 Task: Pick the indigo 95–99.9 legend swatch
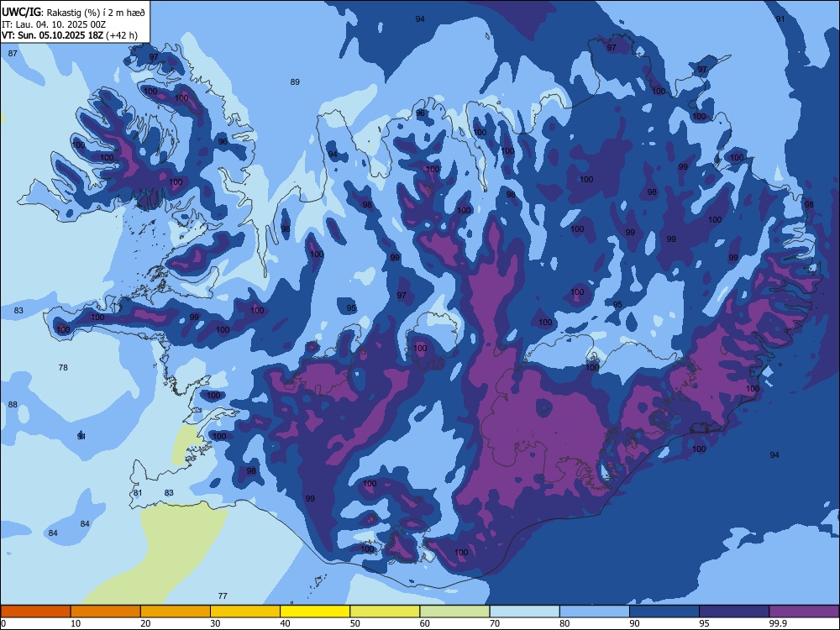[734, 612]
